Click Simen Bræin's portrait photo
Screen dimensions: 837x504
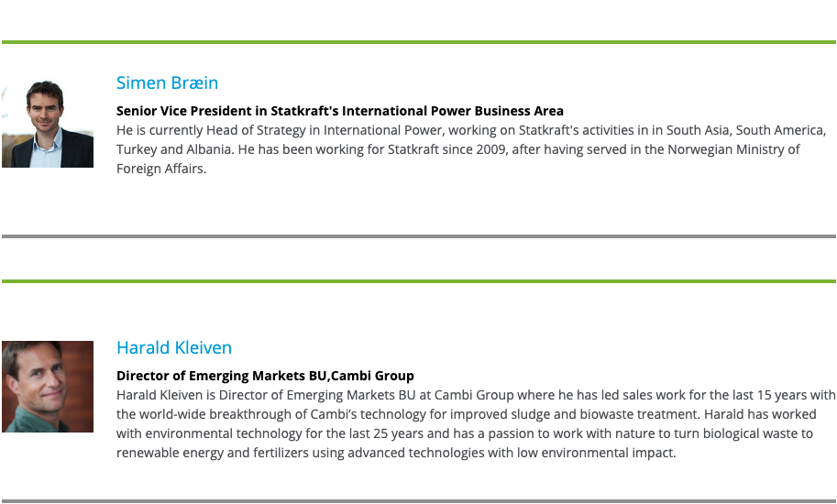tap(48, 124)
